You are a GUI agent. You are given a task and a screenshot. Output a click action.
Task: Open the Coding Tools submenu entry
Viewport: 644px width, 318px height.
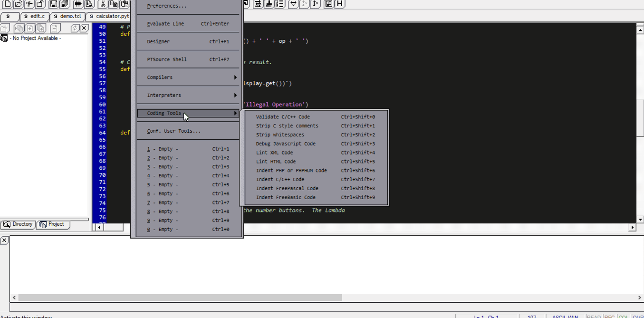188,113
